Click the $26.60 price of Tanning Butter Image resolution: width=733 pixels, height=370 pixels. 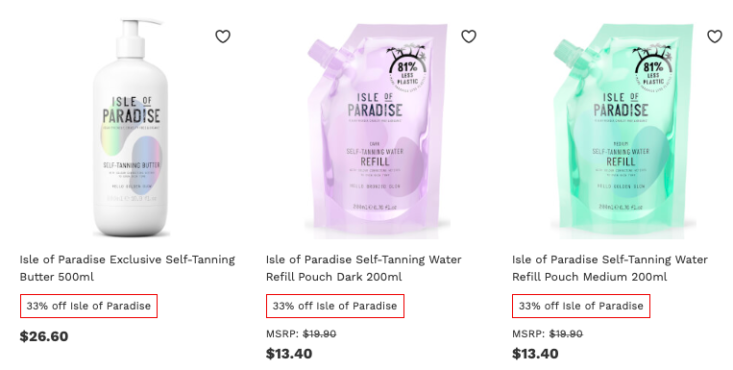pos(44,336)
